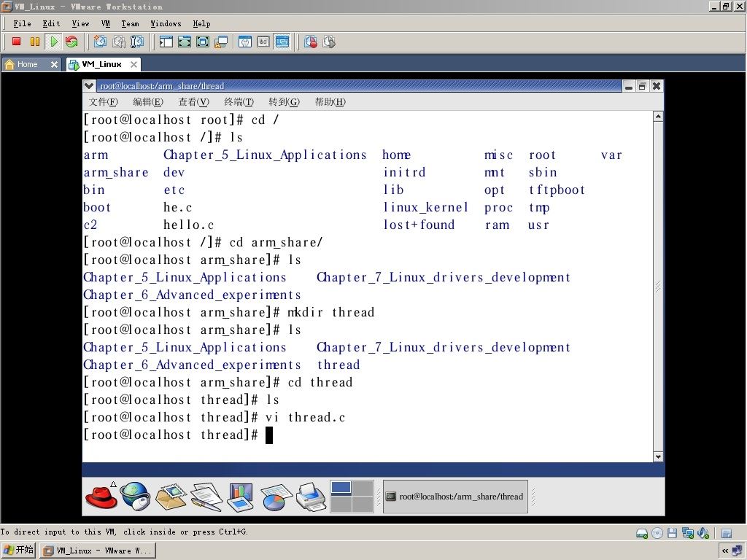The height and width of the screenshot is (560, 747).
Task: Open the email envelope launcher
Action: (x=171, y=497)
